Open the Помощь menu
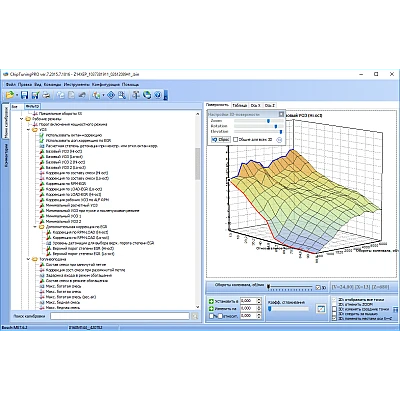Screen dimensions: 400x400 point(130,85)
